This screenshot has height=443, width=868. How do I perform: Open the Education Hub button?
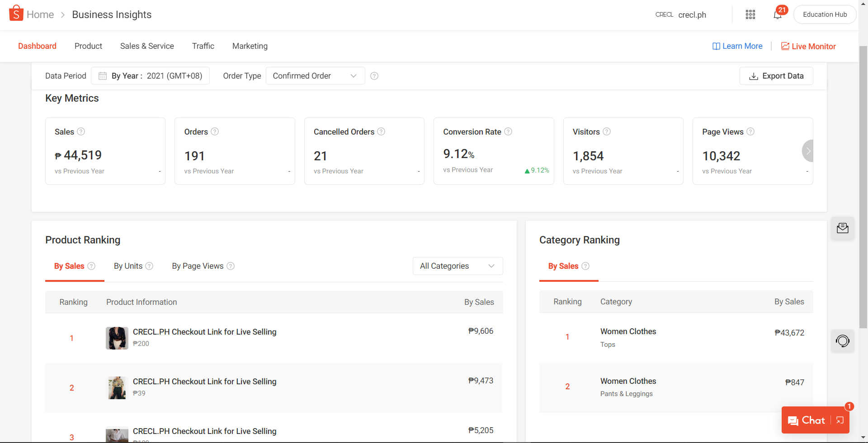(x=825, y=14)
